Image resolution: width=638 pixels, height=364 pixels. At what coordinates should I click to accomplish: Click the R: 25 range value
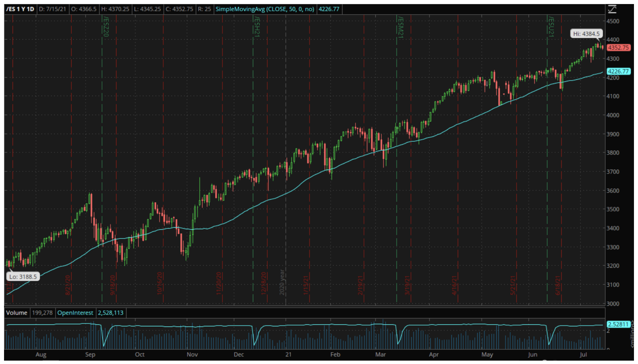pyautogui.click(x=204, y=9)
